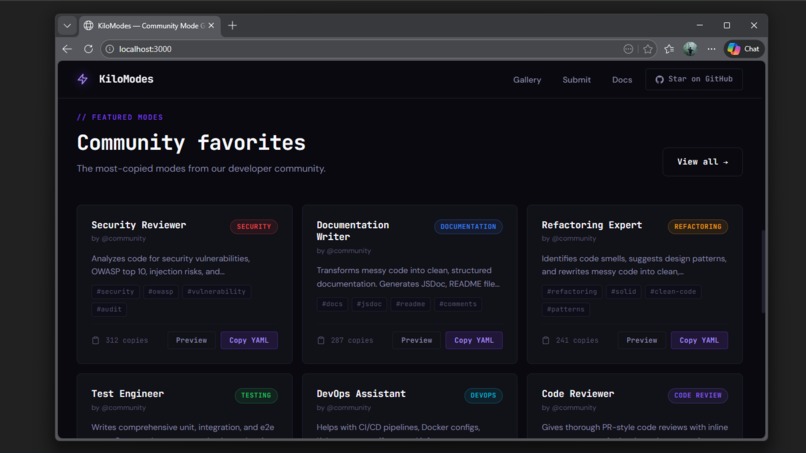Preview the Documentation Writer mode

(x=416, y=340)
